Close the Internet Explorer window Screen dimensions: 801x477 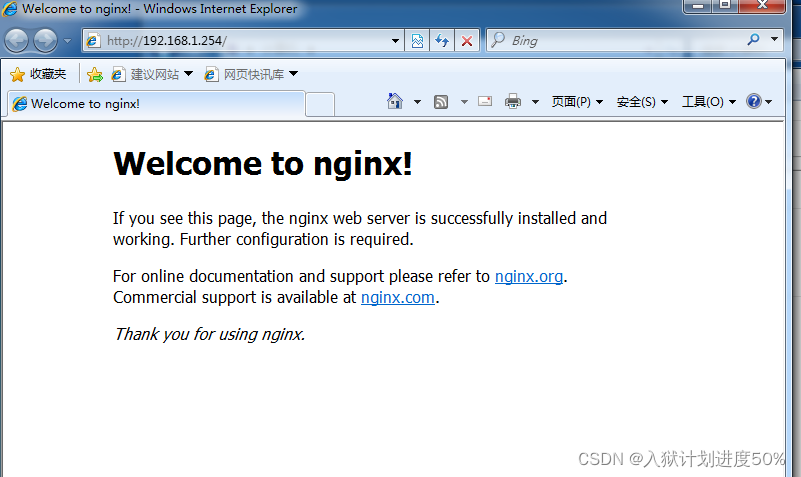[762, 6]
